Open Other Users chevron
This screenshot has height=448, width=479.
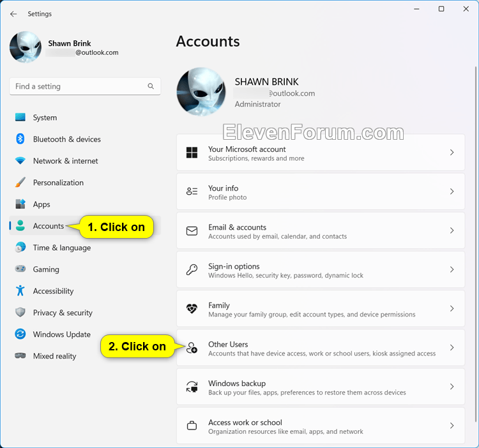coord(452,348)
